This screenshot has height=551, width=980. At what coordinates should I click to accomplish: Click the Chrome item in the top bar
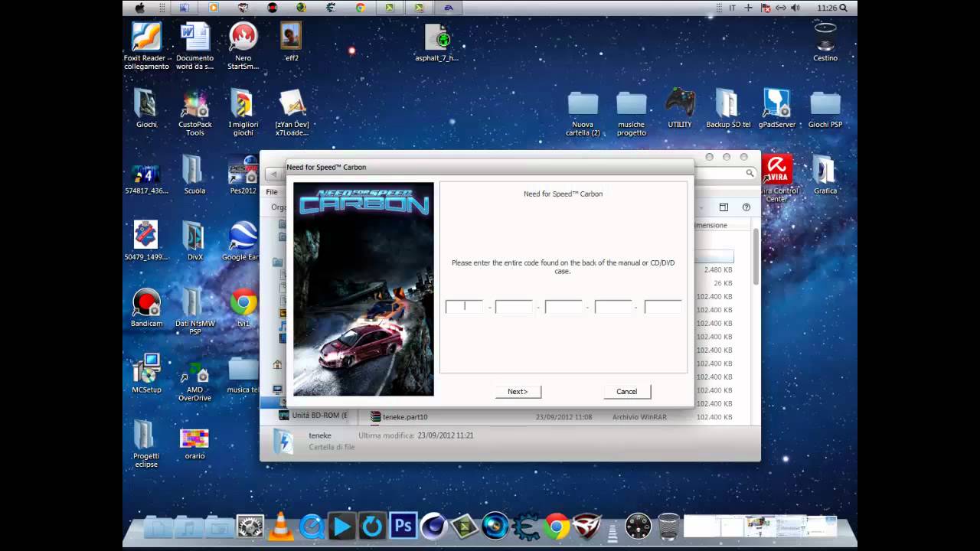pyautogui.click(x=360, y=8)
